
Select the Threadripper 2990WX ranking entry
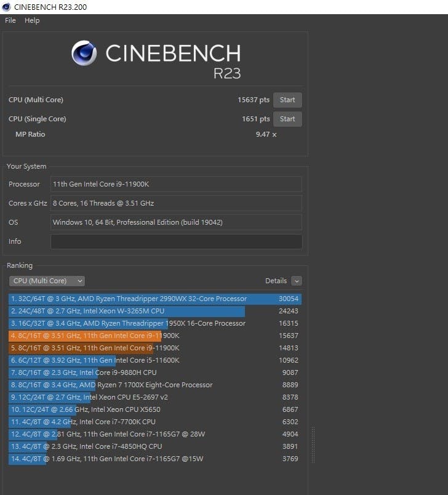(x=155, y=299)
